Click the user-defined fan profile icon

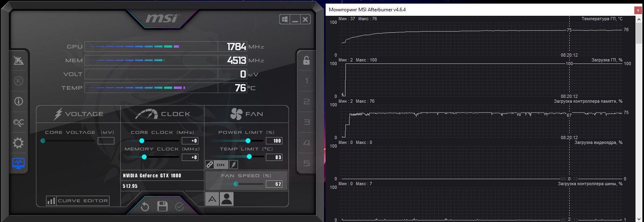point(227,199)
